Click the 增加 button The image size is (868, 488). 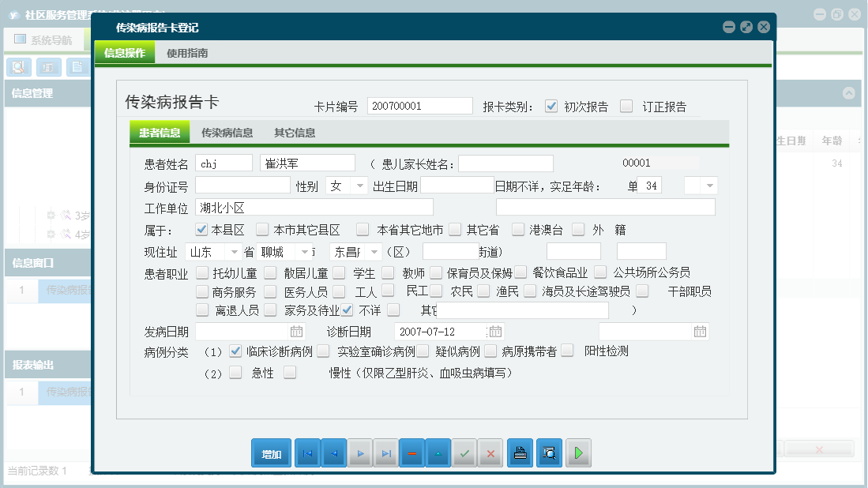click(x=271, y=452)
